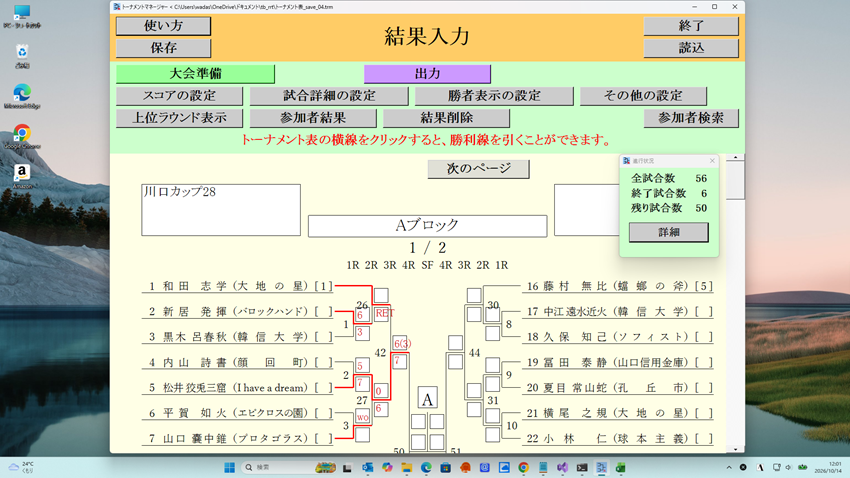Screen dimensions: 850x478
Task: Open Task View from the taskbar
Action: [347, 467]
